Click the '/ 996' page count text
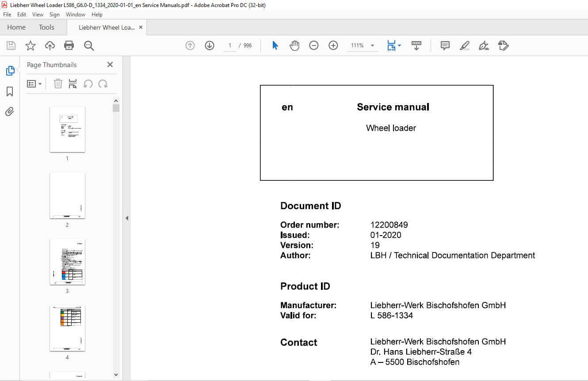 (245, 46)
